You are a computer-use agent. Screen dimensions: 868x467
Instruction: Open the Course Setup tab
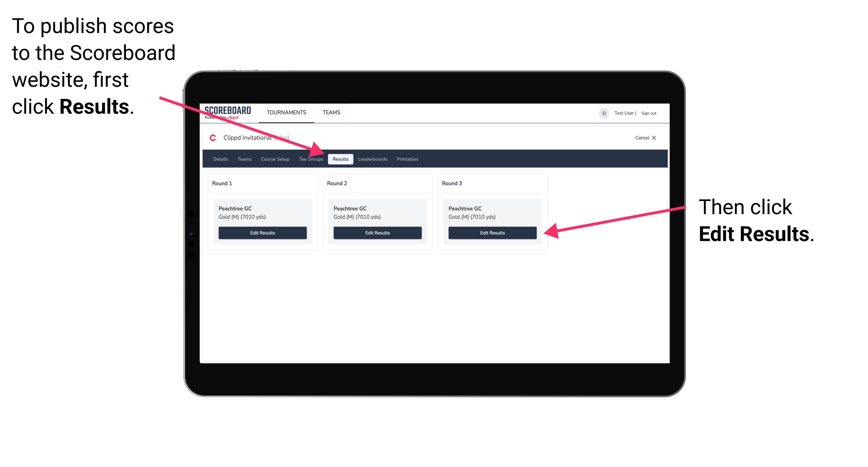[274, 159]
